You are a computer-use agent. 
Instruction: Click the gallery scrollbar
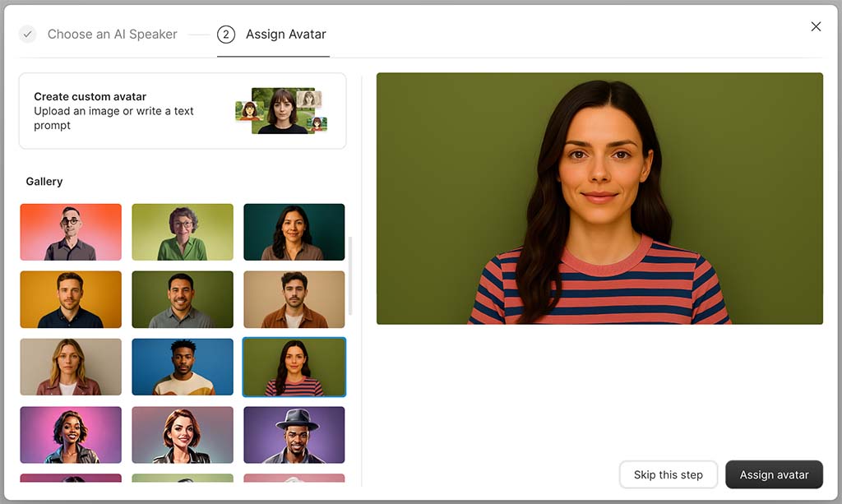pyautogui.click(x=354, y=271)
